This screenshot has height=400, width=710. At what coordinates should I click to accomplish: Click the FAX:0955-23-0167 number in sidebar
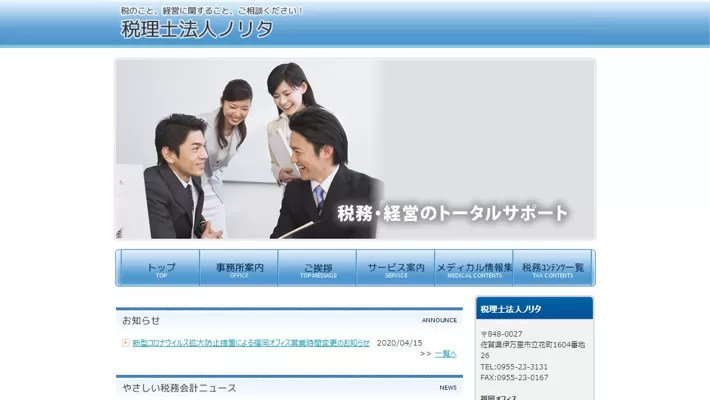(x=513, y=378)
